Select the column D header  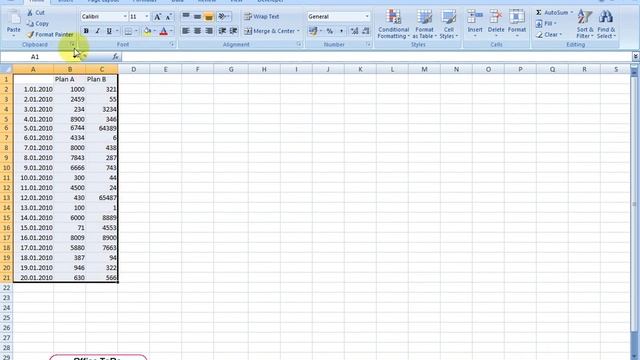(x=133, y=69)
